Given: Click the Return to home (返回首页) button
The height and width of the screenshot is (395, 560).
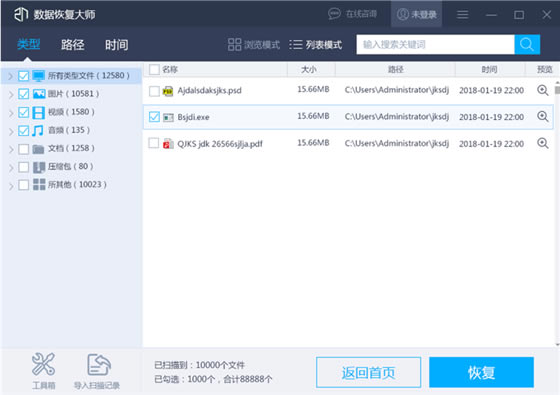Looking at the screenshot, I should tap(368, 372).
